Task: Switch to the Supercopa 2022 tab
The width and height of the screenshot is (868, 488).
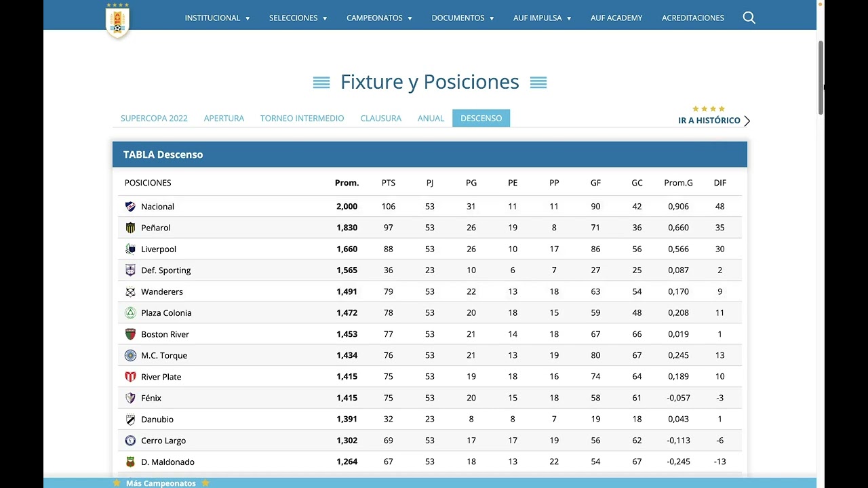Action: [154, 118]
